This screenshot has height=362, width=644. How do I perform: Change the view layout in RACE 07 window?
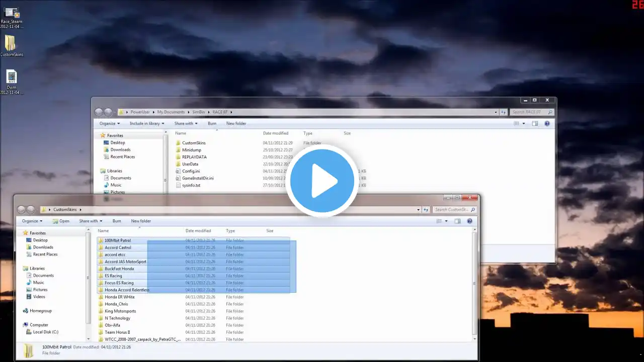click(x=516, y=123)
